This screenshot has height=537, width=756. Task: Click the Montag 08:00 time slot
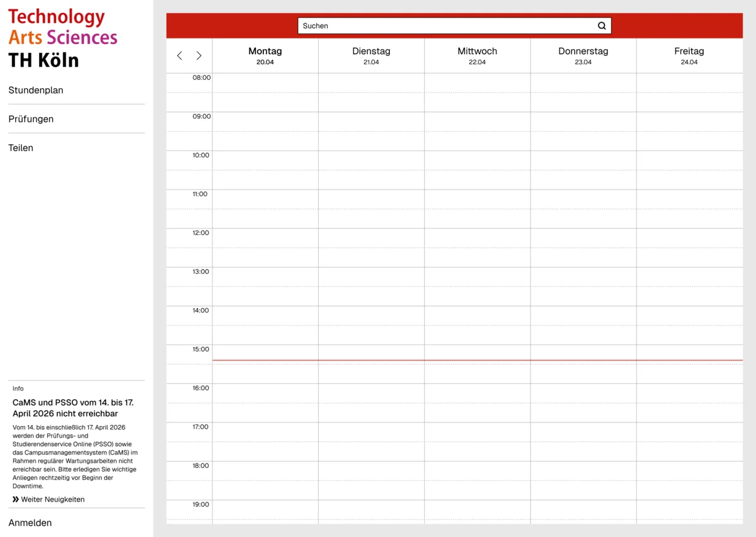tap(265, 83)
